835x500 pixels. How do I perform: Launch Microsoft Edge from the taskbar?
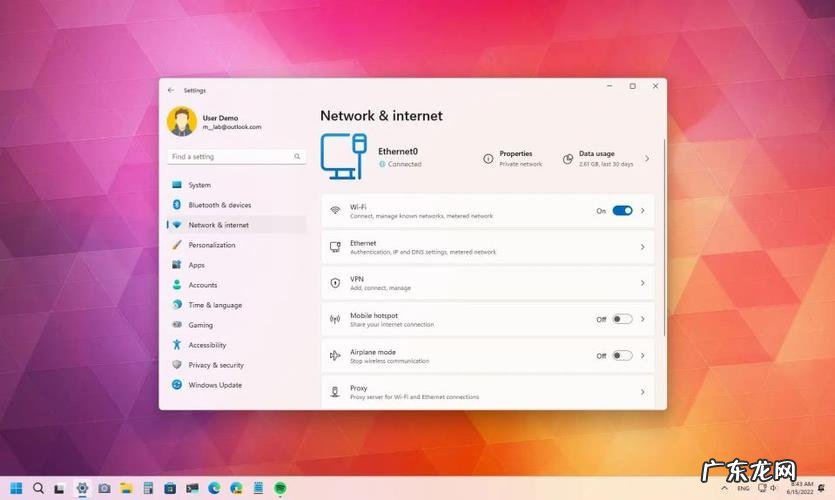coord(214,488)
